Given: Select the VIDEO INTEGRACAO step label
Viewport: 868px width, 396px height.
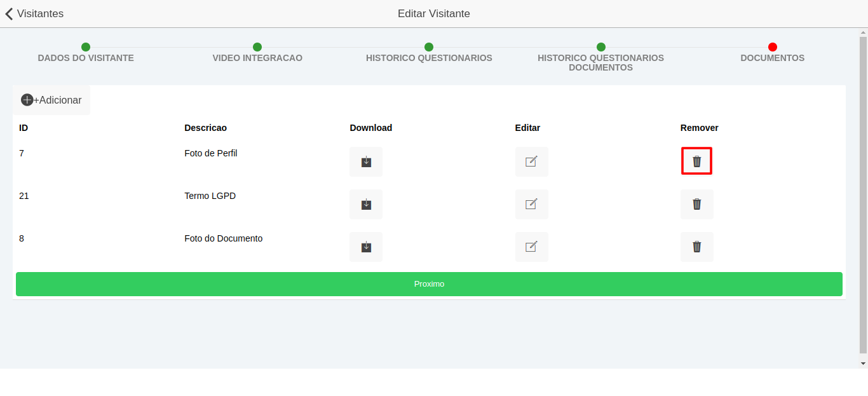Looking at the screenshot, I should click(x=257, y=58).
